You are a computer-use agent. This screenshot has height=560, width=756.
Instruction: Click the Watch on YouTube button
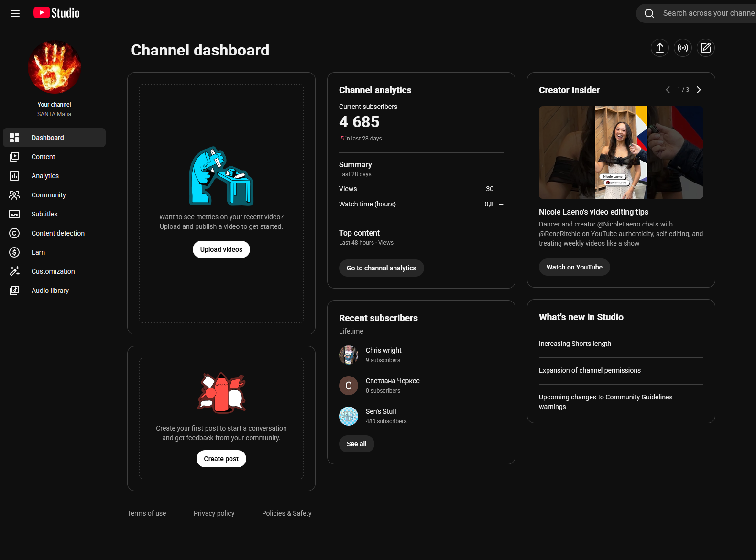pos(574,267)
